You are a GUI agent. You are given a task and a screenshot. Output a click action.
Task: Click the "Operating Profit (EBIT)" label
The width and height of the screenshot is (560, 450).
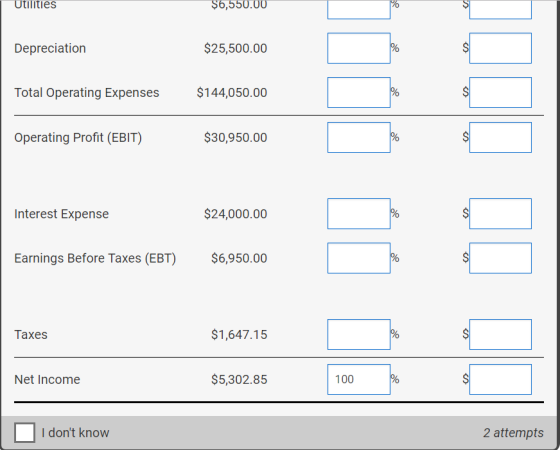[x=78, y=138]
